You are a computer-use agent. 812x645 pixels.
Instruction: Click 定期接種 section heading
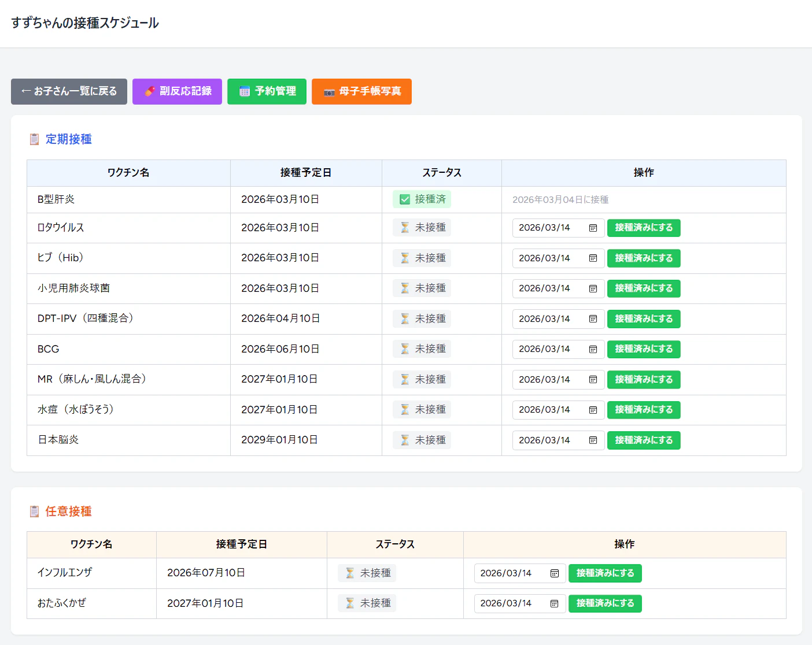(x=69, y=139)
